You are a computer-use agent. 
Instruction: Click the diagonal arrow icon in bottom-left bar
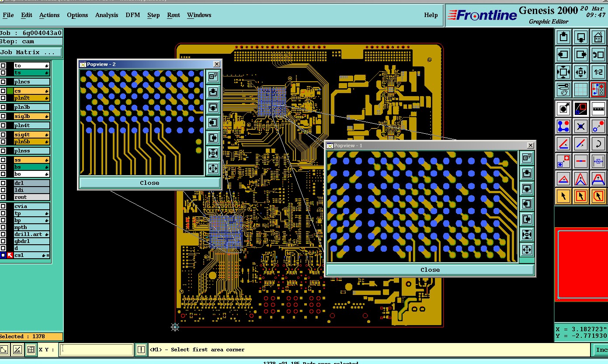point(4,350)
